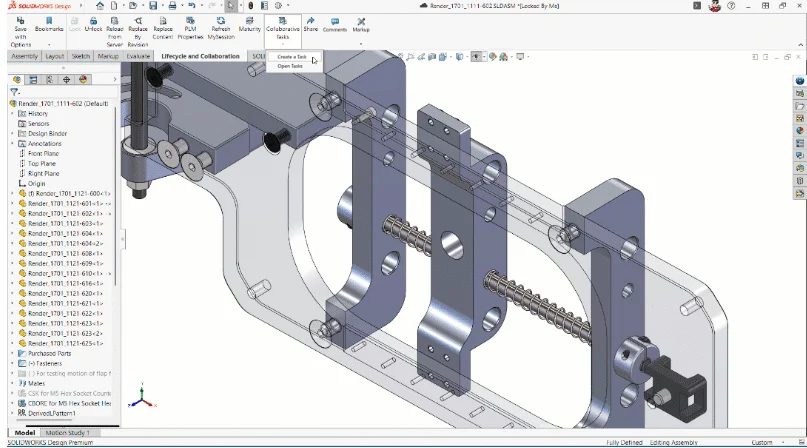Open the Comments tool
The image size is (807, 448).
tap(335, 21)
